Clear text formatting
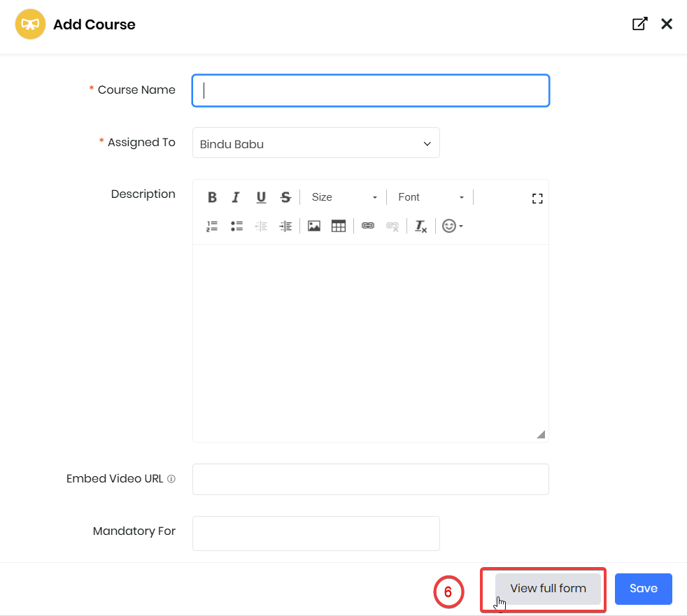 [x=420, y=226]
